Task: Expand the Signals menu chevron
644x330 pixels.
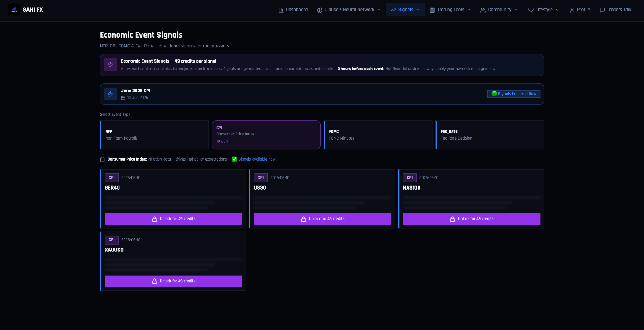Action: (418, 10)
